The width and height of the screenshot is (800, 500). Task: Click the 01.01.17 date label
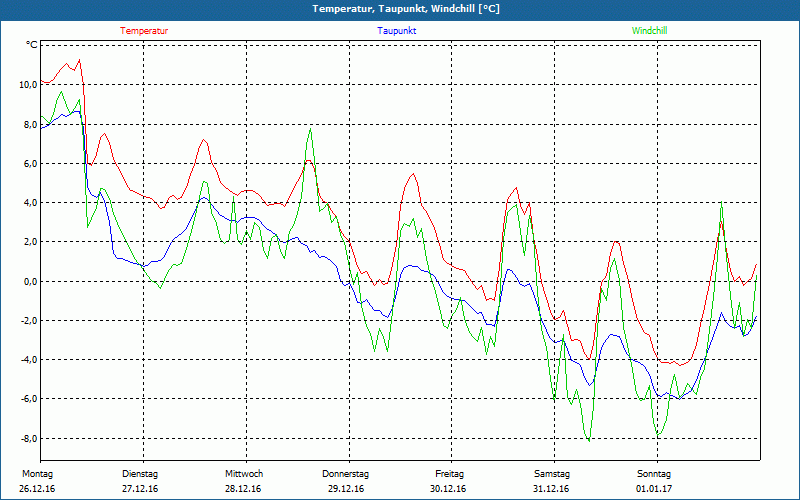click(654, 489)
